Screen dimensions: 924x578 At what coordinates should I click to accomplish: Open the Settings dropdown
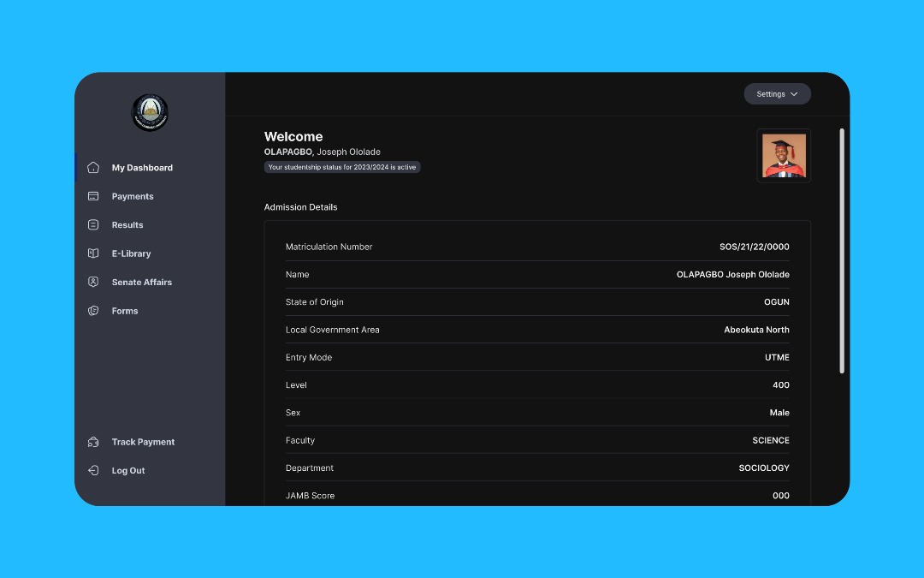tap(777, 94)
